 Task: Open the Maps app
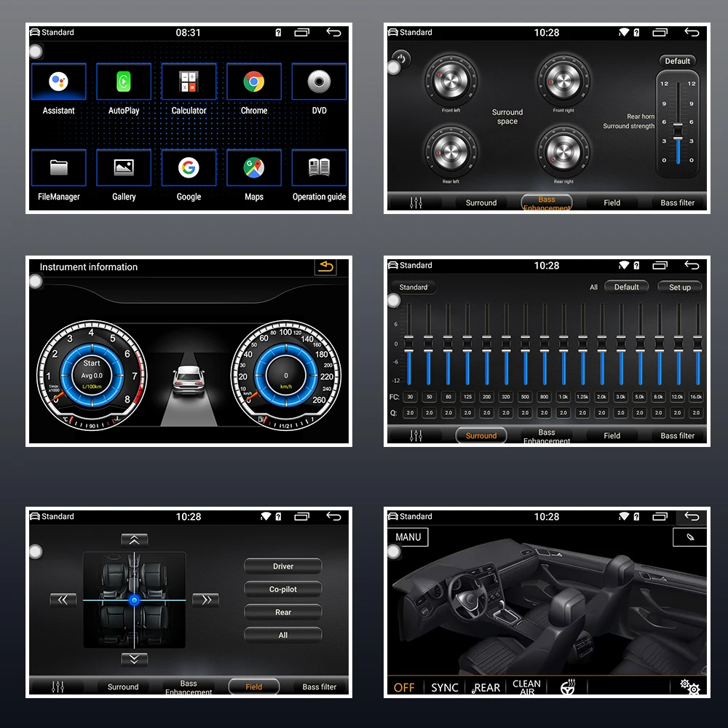(x=253, y=167)
